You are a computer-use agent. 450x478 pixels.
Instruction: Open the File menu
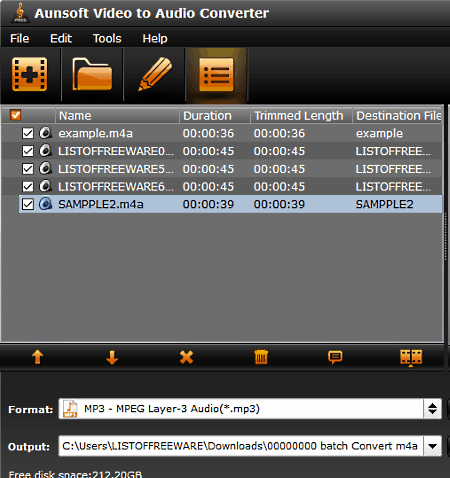coord(20,38)
